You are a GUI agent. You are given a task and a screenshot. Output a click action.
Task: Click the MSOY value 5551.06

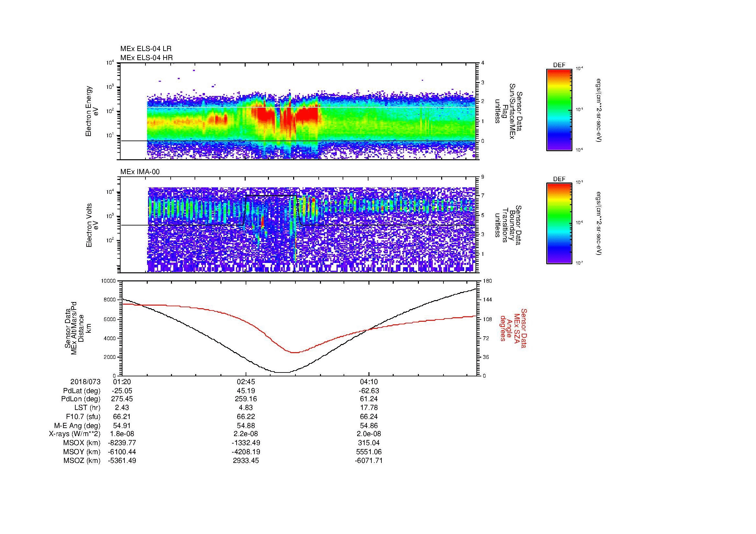pos(369,452)
